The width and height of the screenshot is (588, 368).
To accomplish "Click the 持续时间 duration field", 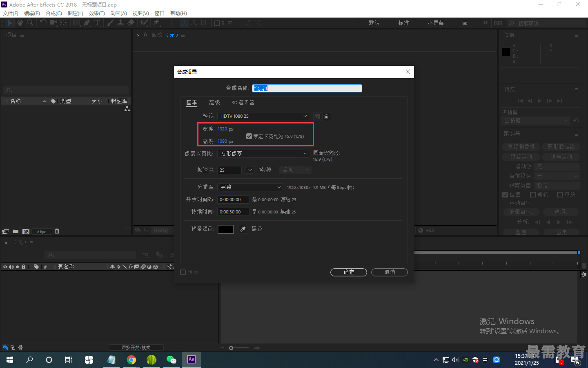I will (233, 212).
